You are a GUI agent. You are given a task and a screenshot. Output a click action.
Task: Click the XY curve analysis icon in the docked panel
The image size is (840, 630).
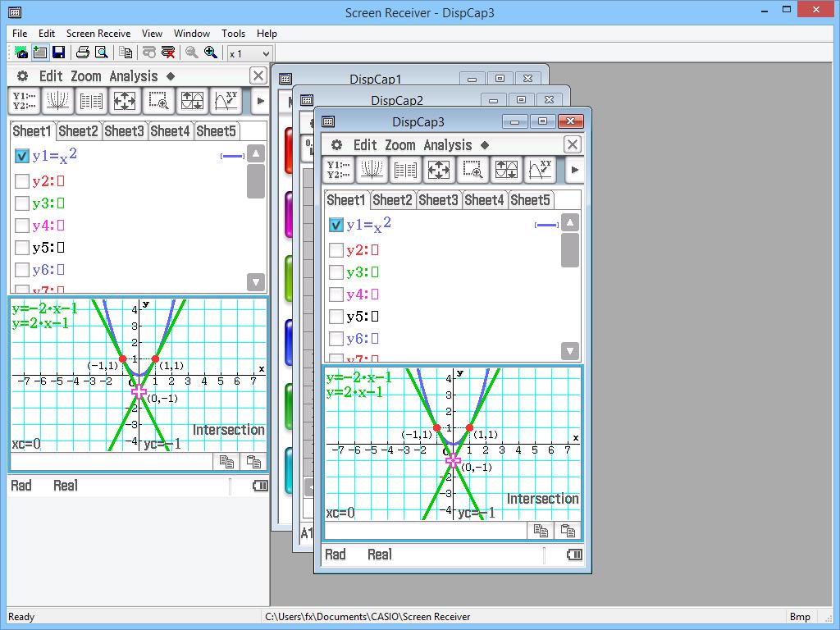pos(226,101)
